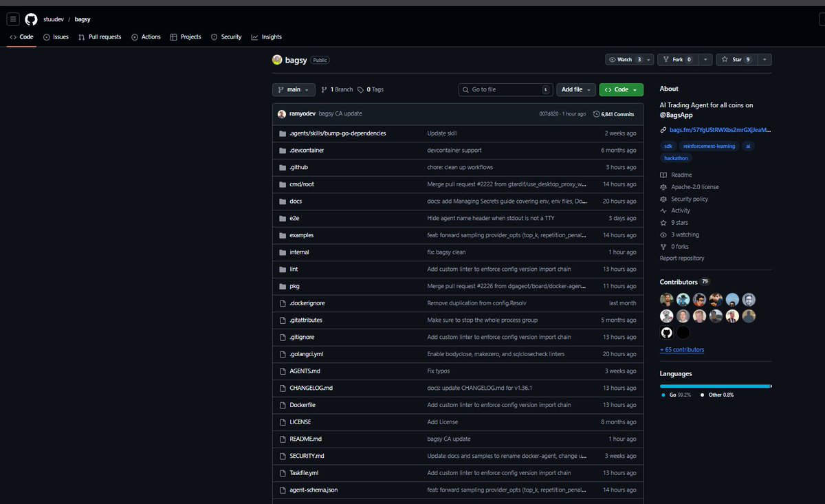The height and width of the screenshot is (504, 825).
Task: Click the file icon beside Dockerfile
Action: pyautogui.click(x=282, y=405)
